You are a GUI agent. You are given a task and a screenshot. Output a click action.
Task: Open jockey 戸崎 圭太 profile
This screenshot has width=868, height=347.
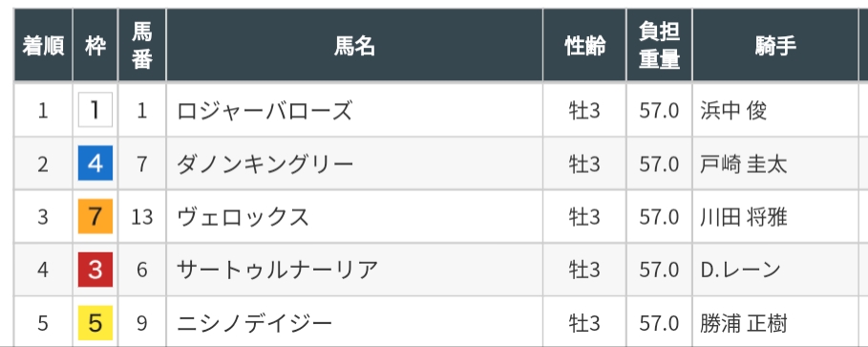pos(744,164)
